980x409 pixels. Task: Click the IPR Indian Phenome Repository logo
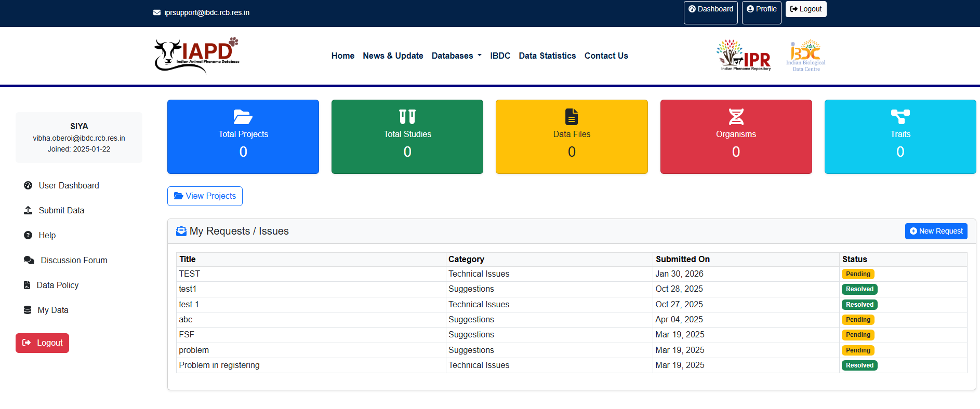(744, 55)
